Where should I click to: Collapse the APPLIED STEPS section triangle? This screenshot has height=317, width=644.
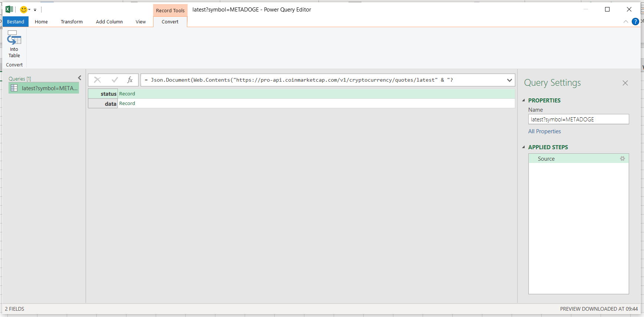point(524,147)
